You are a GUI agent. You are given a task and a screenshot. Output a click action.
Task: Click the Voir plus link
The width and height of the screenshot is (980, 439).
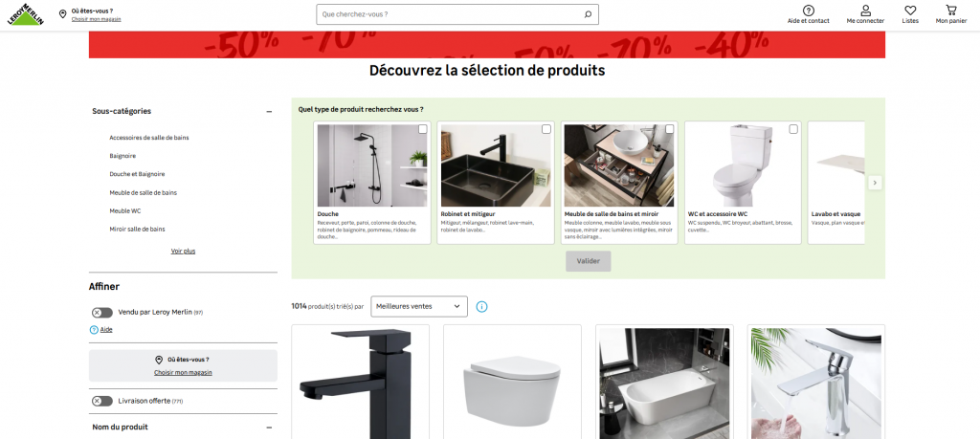183,251
